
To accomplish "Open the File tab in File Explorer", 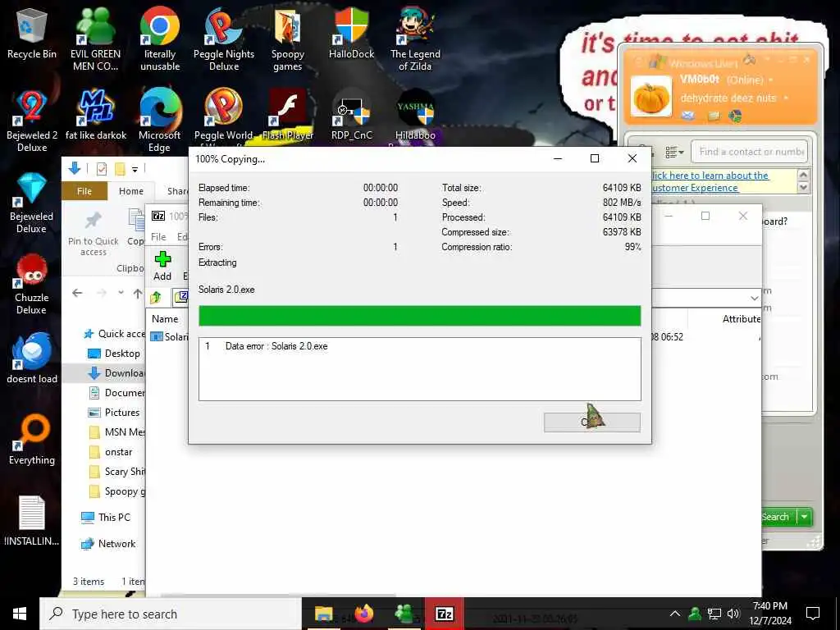I will pyautogui.click(x=84, y=191).
